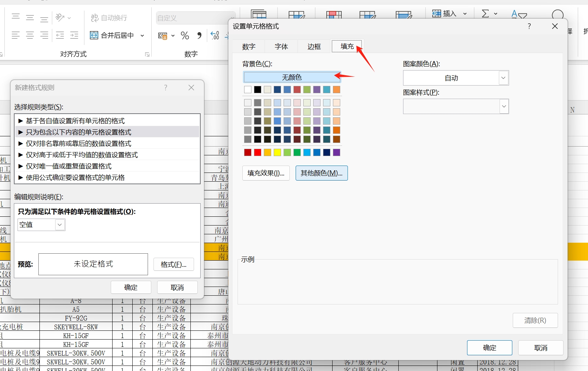This screenshot has height=371, width=588.
Task: Open the 图案颜色 自动 dropdown
Action: tap(503, 78)
